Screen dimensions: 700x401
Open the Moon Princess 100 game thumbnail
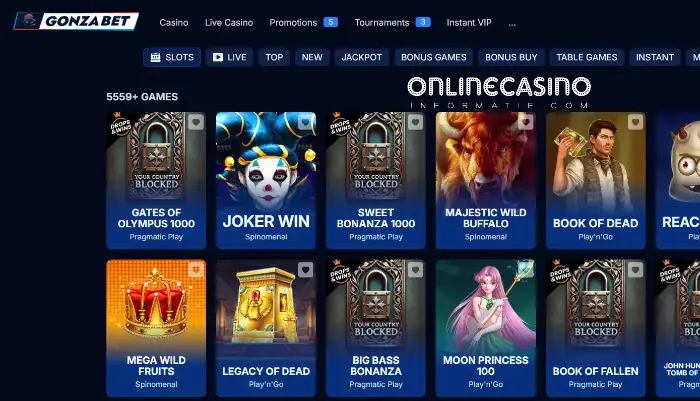point(486,328)
